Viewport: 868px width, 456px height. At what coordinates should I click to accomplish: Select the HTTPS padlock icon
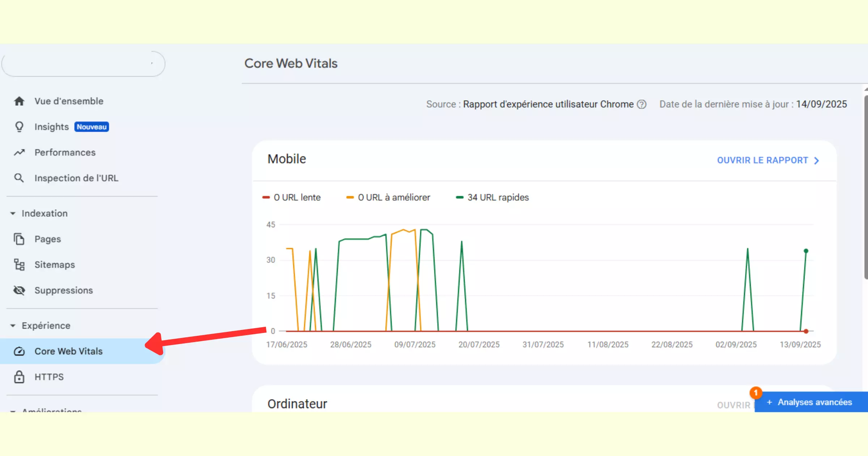[18, 377]
